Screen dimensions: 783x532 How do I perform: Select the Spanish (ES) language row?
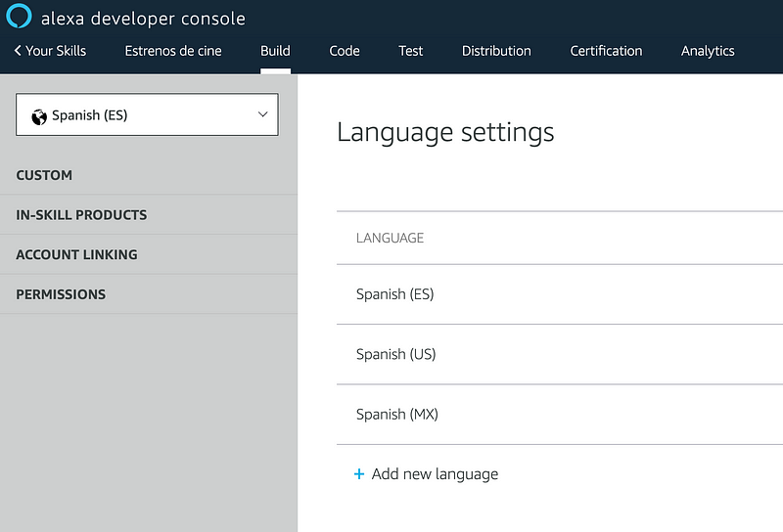395,294
